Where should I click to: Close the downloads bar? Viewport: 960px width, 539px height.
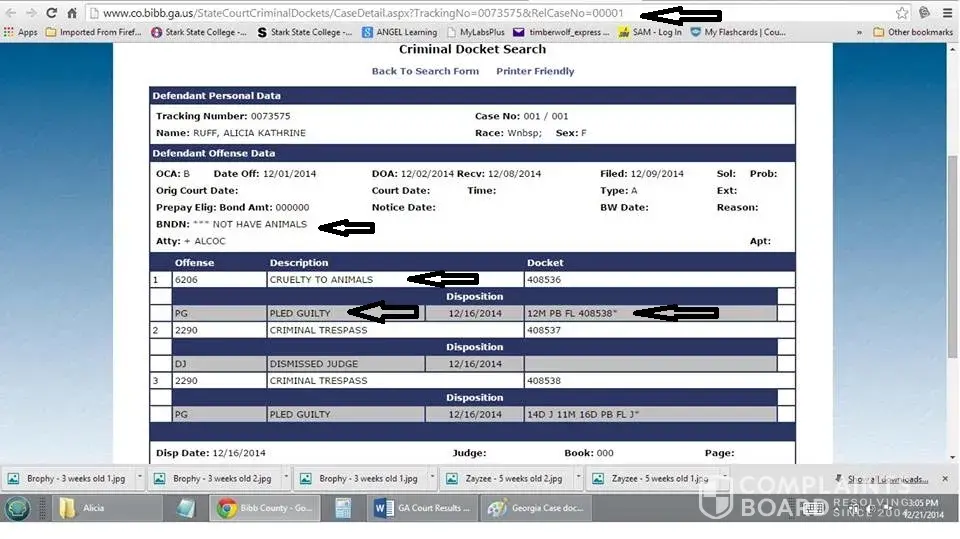click(945, 478)
